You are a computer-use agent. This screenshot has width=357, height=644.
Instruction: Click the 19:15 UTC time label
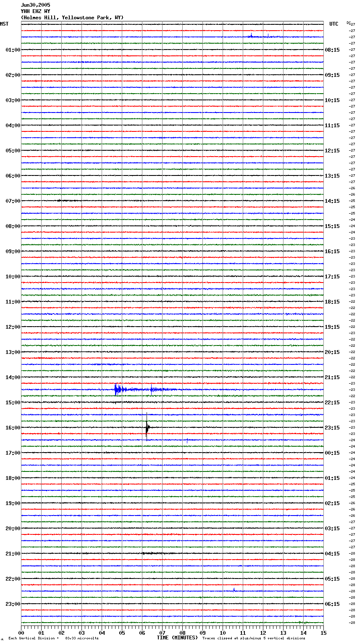(x=332, y=327)
